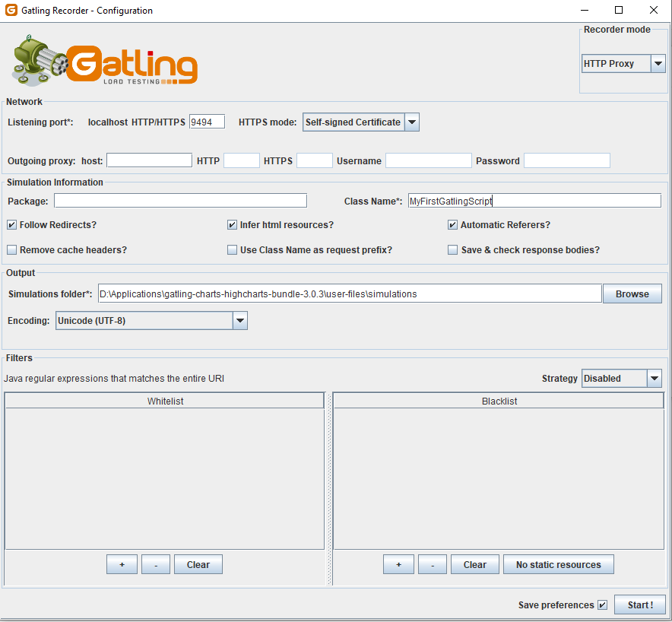Click the Gatling load testing logo

click(x=104, y=61)
